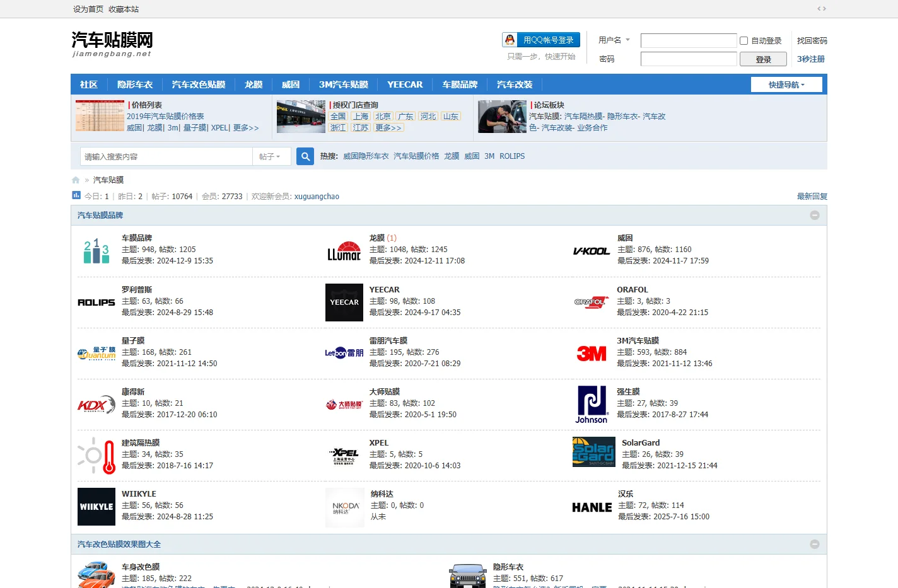This screenshot has width=898, height=588.
Task: Click the 用QQ帐号登录 button
Action: (541, 40)
